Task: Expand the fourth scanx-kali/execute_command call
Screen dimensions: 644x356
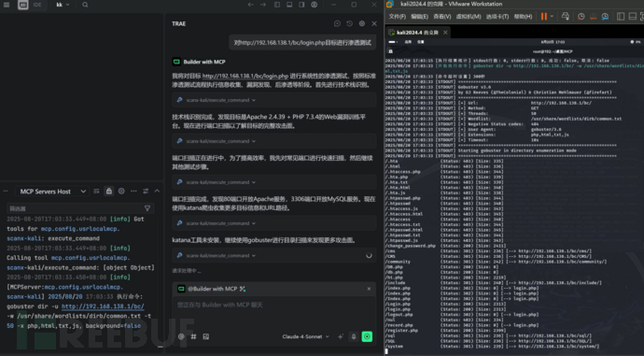Action: [x=274, y=223]
